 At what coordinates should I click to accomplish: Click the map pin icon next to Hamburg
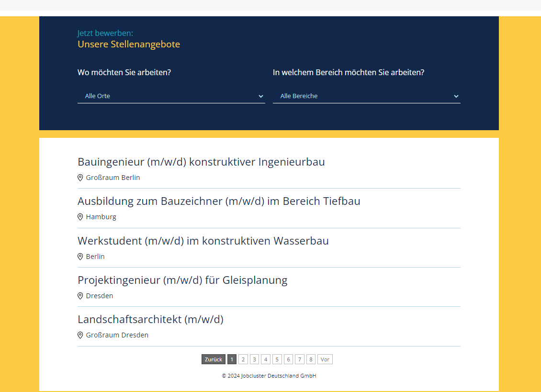click(80, 216)
